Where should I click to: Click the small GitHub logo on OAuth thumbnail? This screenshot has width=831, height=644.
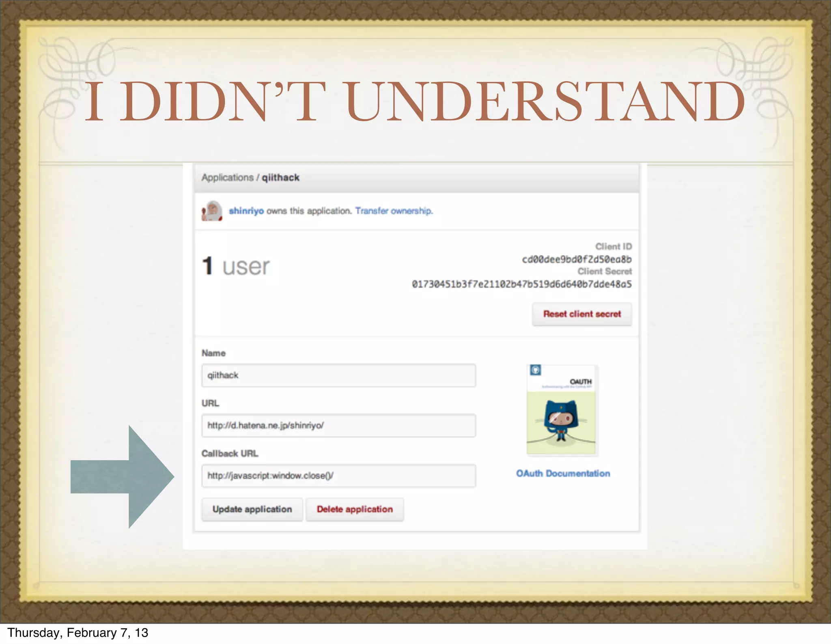tap(535, 370)
